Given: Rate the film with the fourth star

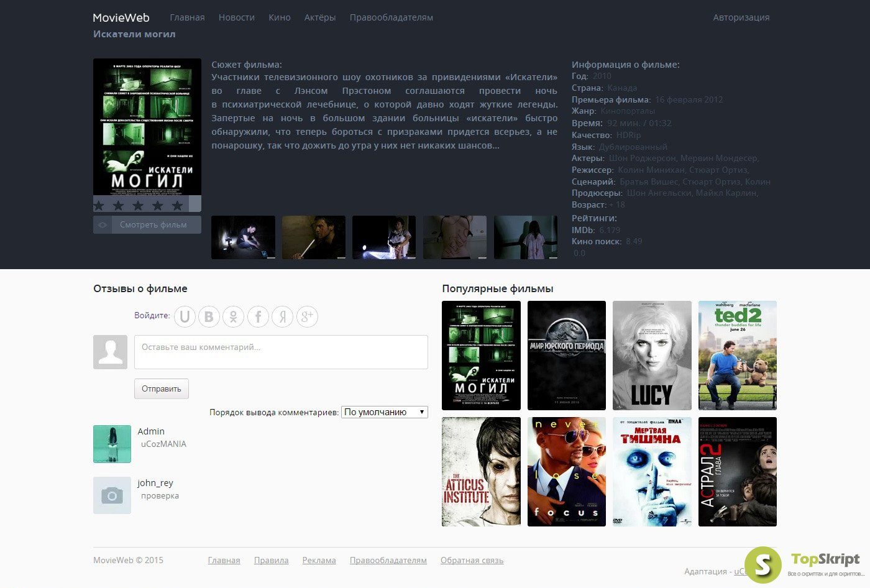Looking at the screenshot, I should (158, 205).
